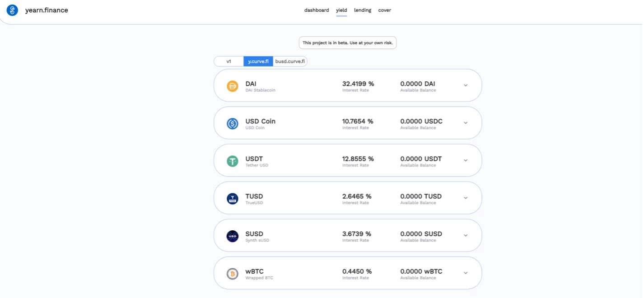This screenshot has height=298, width=644.
Task: Select the yield nav tab
Action: point(341,10)
